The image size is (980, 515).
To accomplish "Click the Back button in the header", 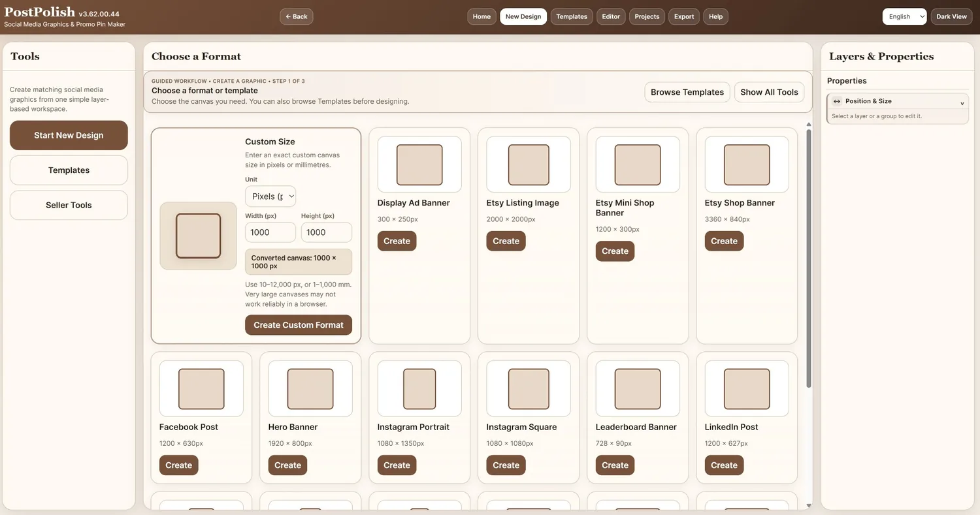I will (x=297, y=16).
